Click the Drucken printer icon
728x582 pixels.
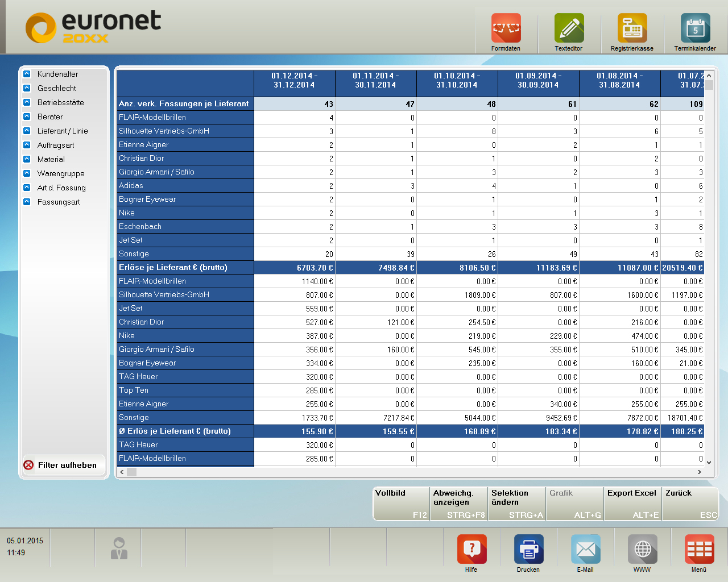tap(528, 549)
